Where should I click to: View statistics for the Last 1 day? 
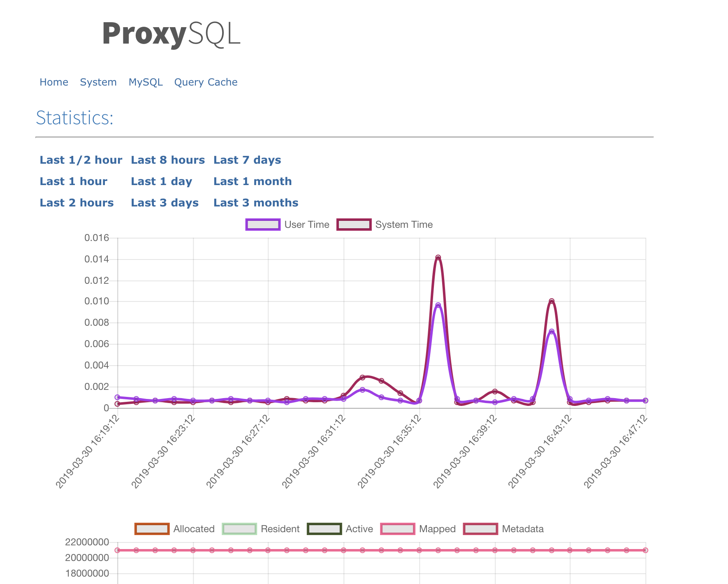161,181
